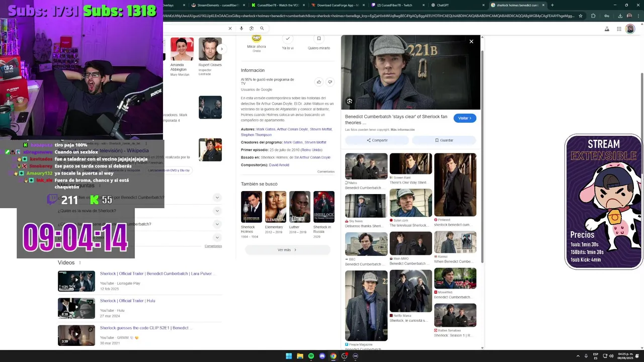Give the show a thumbs up

318,81
